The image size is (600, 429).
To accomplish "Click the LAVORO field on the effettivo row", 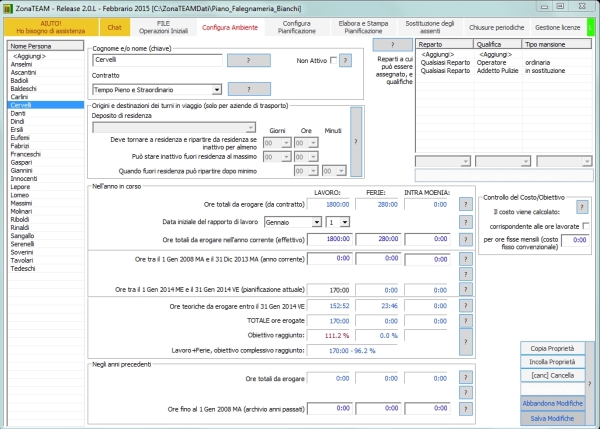I will pos(330,239).
